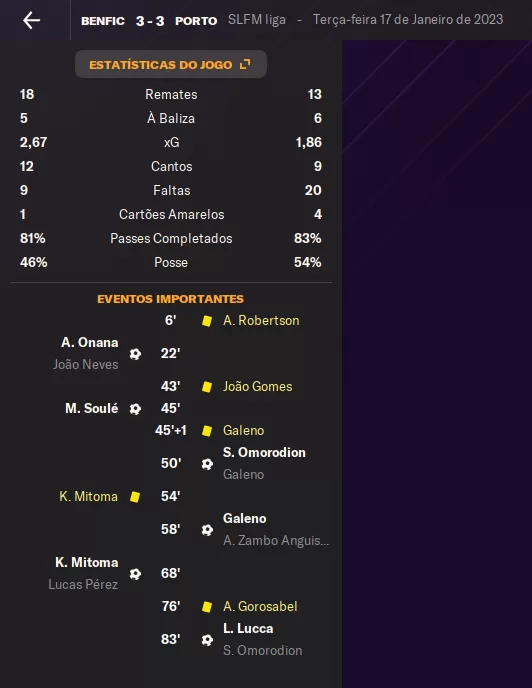532x688 pixels.
Task: Click assist provider A. Zambo Anguis...
Action: click(x=276, y=541)
